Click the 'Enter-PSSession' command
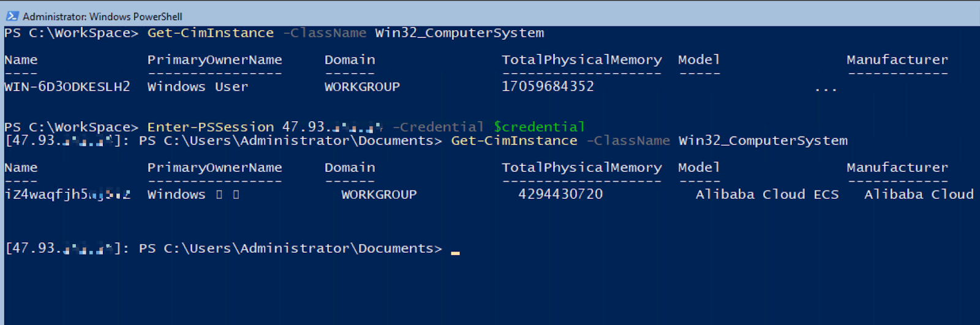 coord(210,127)
